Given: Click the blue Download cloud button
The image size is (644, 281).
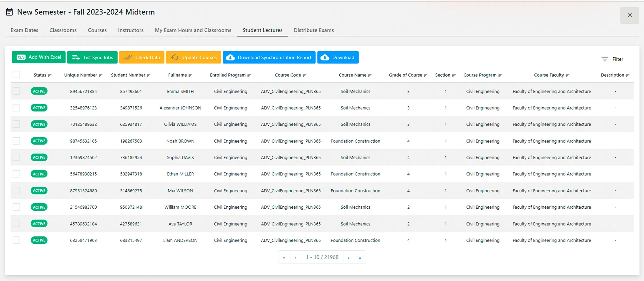Looking at the screenshot, I should pos(338,57).
